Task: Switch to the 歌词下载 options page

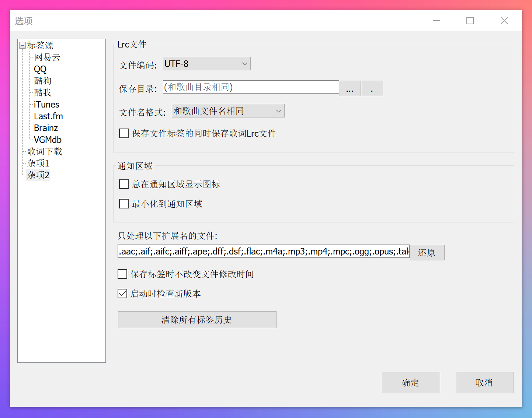Action: point(45,152)
